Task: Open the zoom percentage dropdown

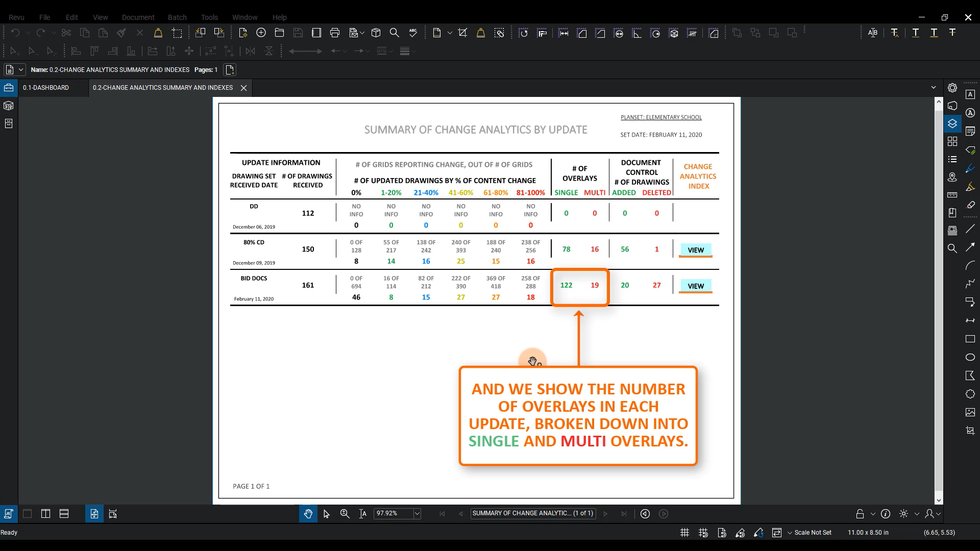Action: pyautogui.click(x=417, y=514)
